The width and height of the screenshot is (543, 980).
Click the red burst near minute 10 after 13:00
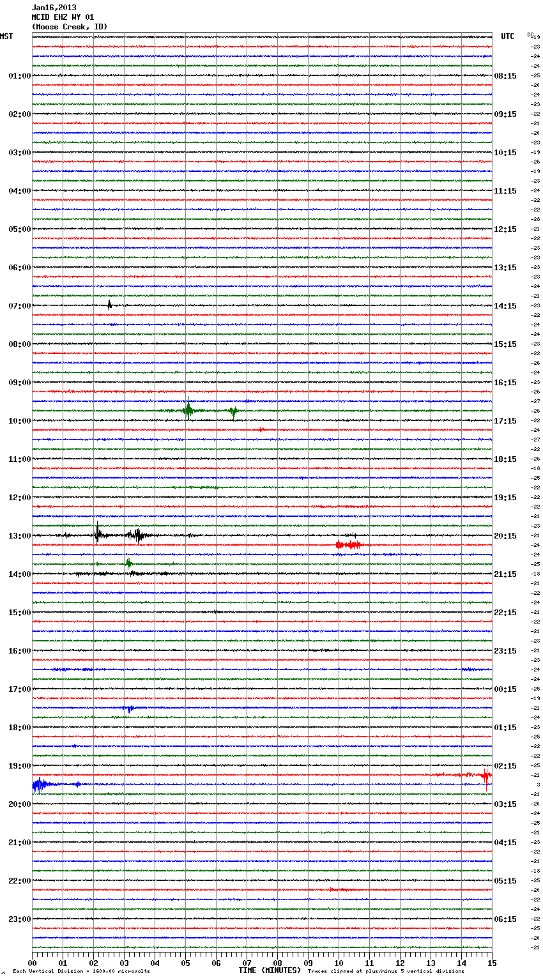pos(349,545)
